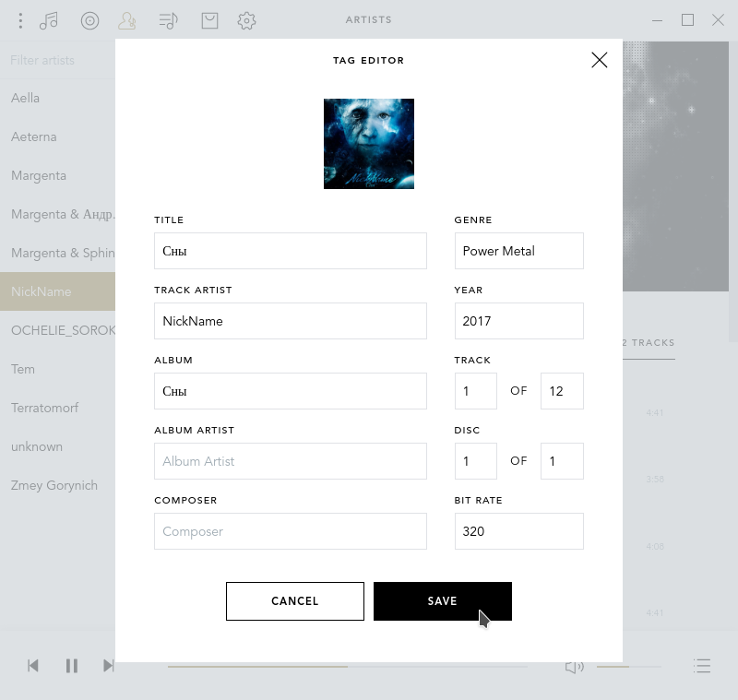The image size is (738, 700).
Task: Edit the track number field
Action: coord(476,391)
